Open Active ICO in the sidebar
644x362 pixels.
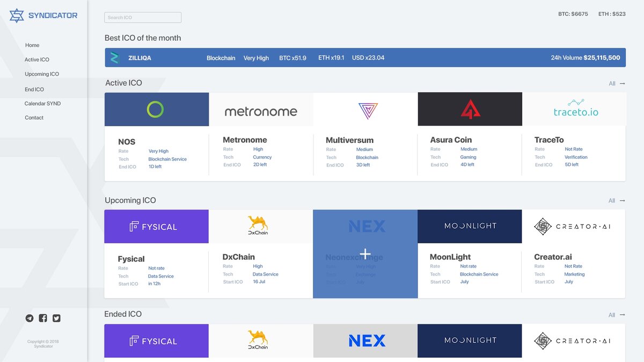[x=37, y=60]
